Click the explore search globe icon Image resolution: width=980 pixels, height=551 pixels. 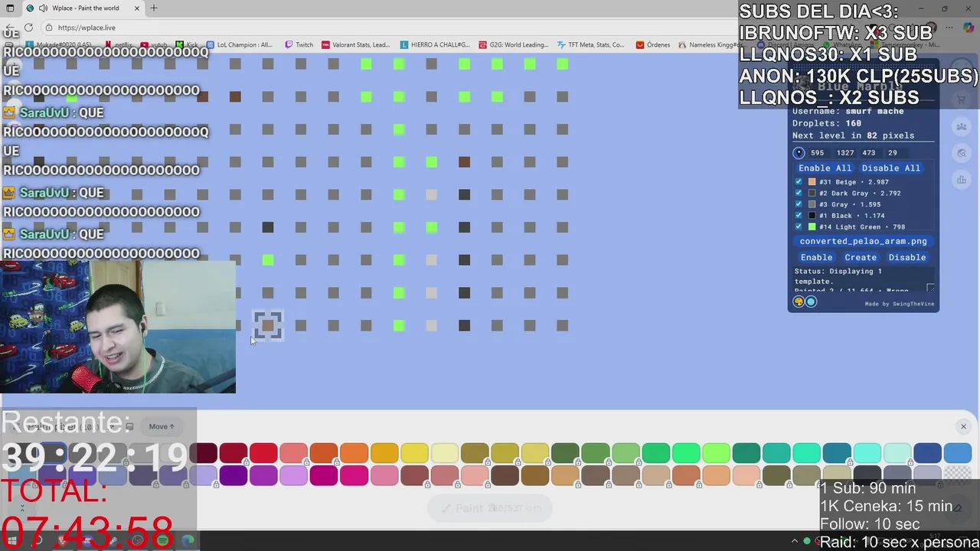[962, 153]
